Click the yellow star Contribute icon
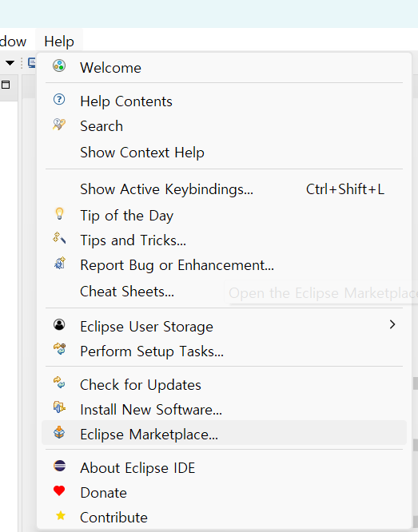The width and height of the screenshot is (418, 532). pyautogui.click(x=61, y=516)
